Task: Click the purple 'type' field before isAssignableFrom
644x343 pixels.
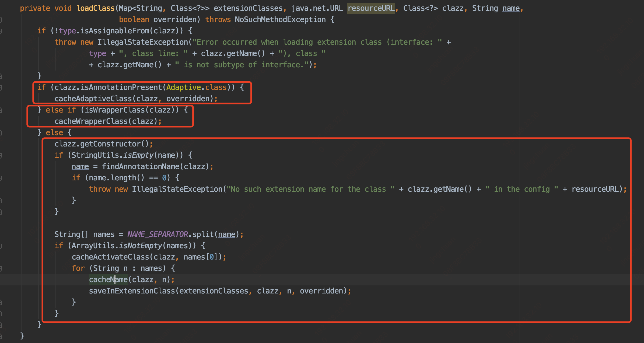Action: click(67, 31)
